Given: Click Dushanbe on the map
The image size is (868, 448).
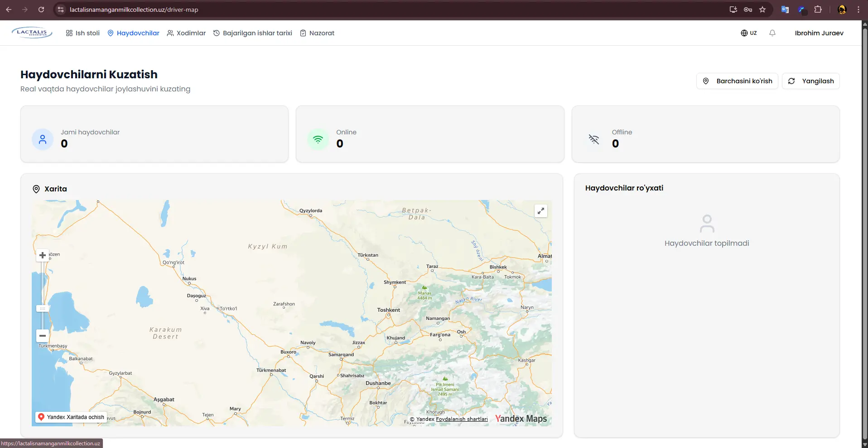Looking at the screenshot, I should pyautogui.click(x=378, y=383).
